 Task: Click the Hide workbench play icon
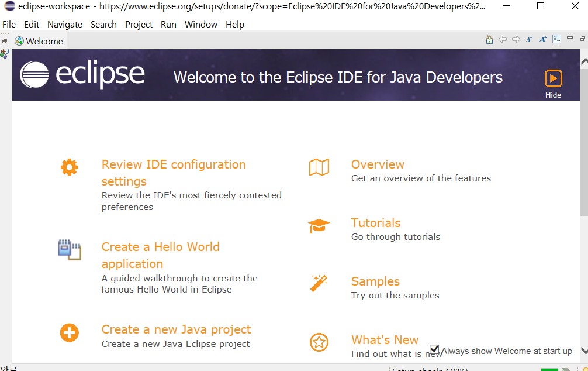point(553,78)
